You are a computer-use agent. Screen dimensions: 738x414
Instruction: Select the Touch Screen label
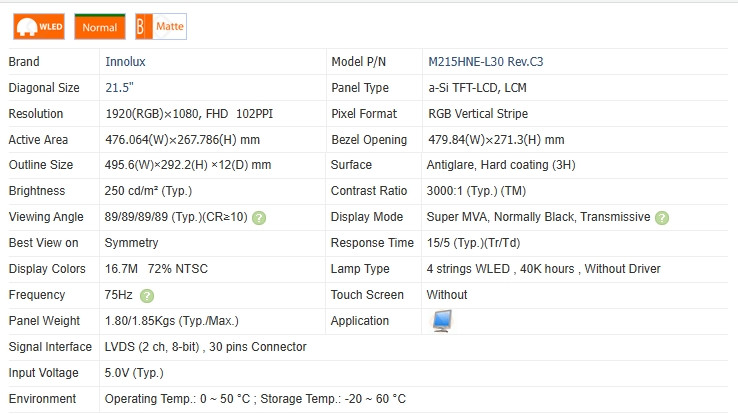pyautogui.click(x=367, y=295)
